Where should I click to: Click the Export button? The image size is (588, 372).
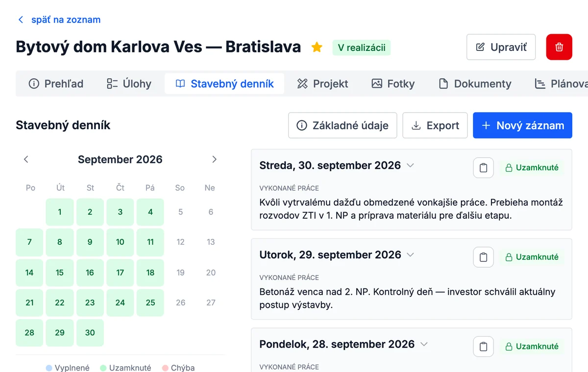[x=435, y=125]
